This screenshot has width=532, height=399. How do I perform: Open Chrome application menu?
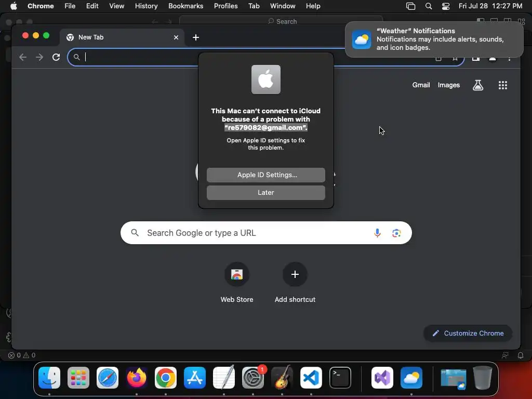(41, 6)
